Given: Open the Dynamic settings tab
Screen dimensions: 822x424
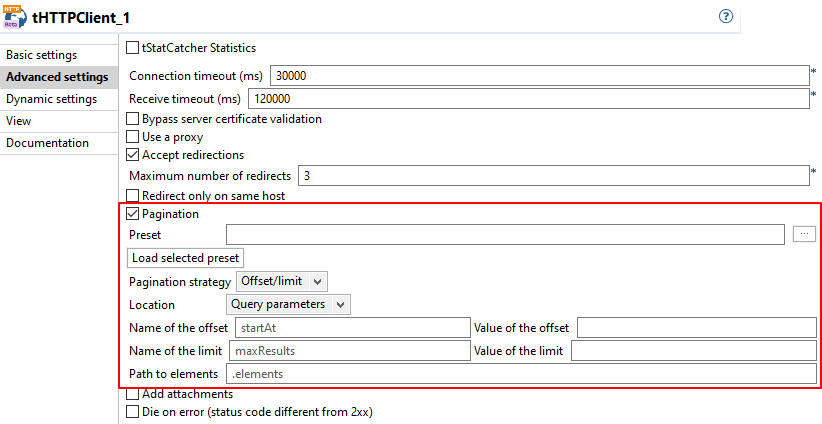Looking at the screenshot, I should (x=51, y=99).
